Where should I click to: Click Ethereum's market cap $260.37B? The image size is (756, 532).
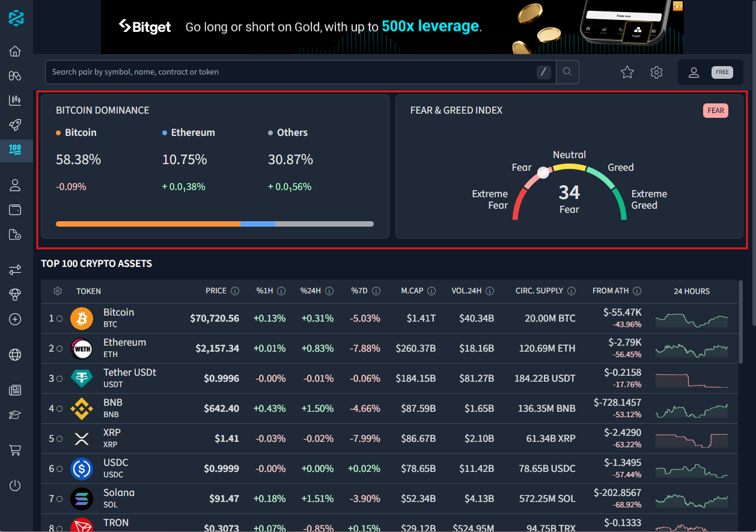416,349
